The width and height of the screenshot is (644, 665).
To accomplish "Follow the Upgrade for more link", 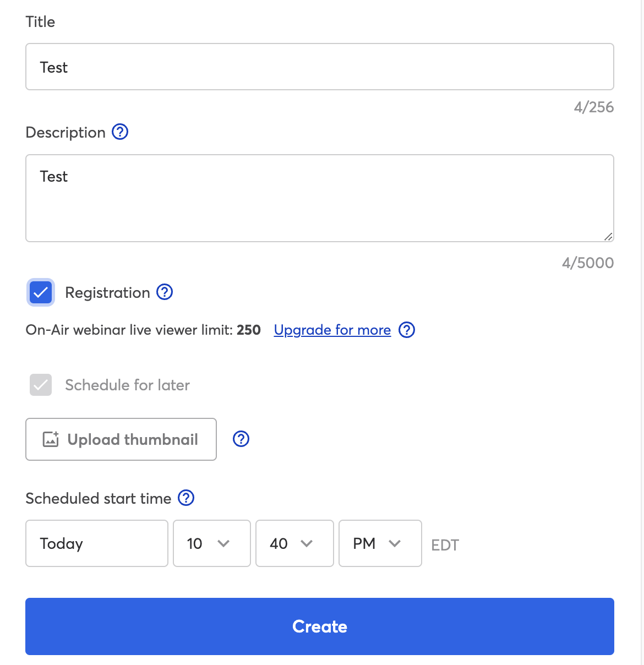I will (332, 330).
